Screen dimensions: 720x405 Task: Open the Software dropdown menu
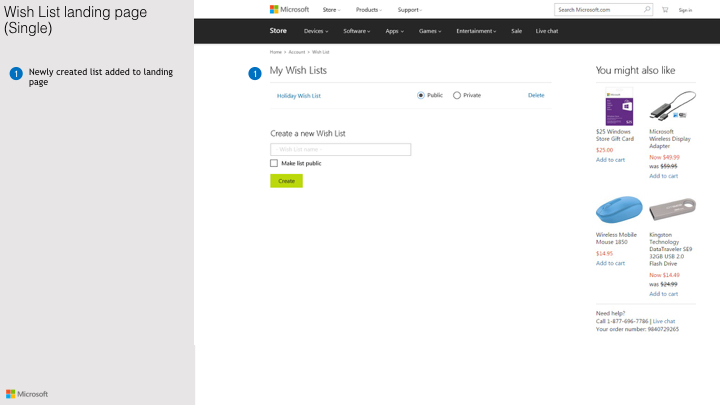click(357, 31)
